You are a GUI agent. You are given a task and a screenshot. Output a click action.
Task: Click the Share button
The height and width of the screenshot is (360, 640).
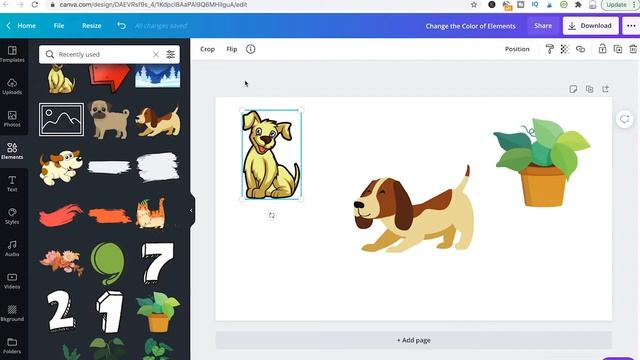543,25
